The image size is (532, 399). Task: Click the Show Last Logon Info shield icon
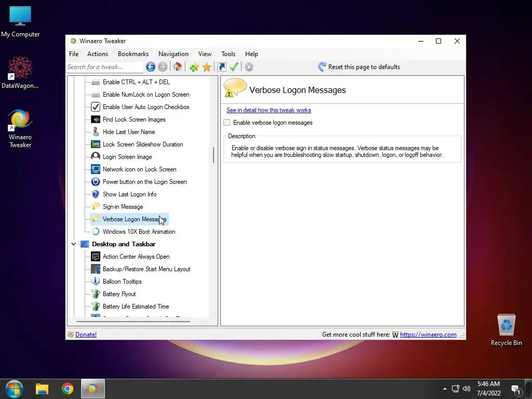click(x=96, y=194)
